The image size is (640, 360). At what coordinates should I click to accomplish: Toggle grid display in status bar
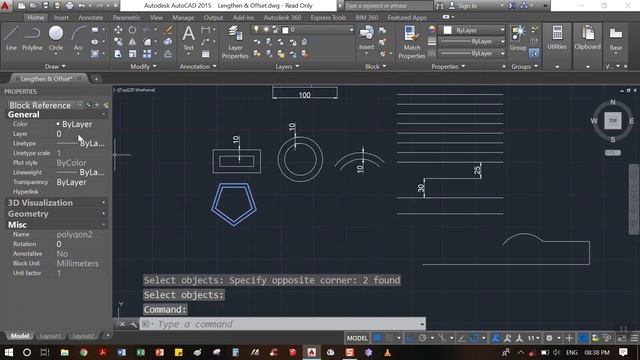[x=378, y=338]
